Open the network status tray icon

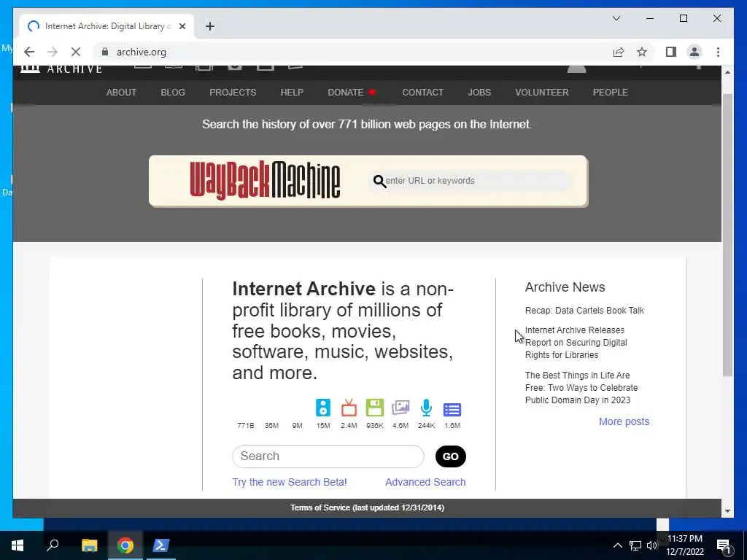point(635,545)
